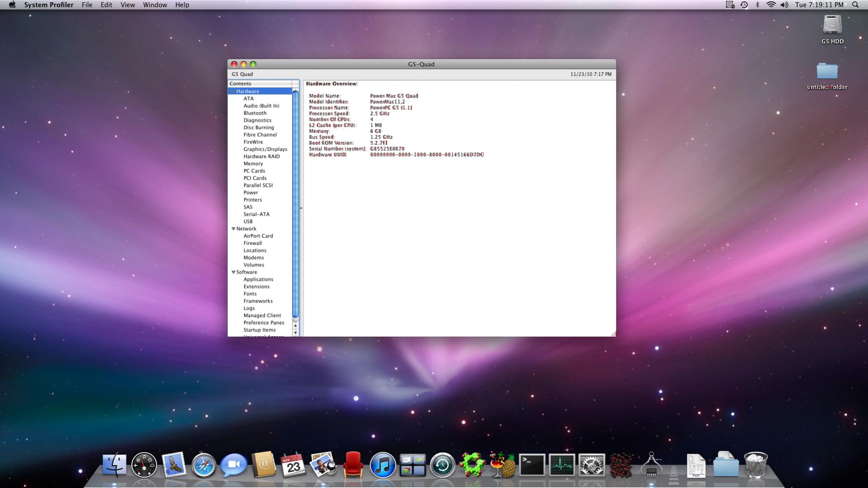Open the Trash in the dock

tap(756, 465)
